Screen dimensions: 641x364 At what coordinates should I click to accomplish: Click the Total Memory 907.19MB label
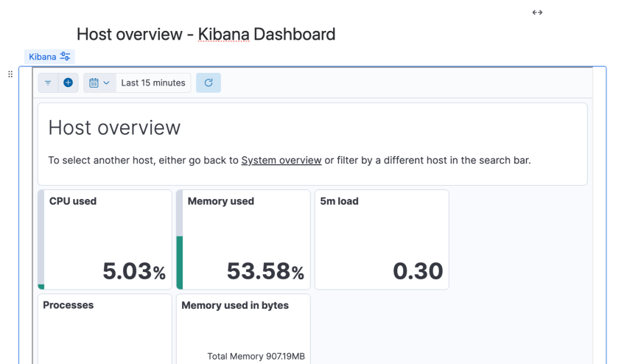[256, 357]
